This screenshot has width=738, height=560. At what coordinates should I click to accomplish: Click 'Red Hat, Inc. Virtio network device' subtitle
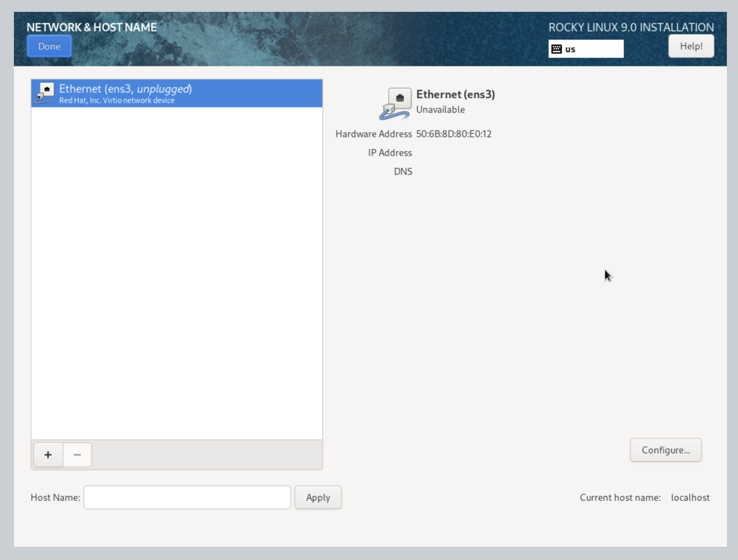tap(117, 101)
